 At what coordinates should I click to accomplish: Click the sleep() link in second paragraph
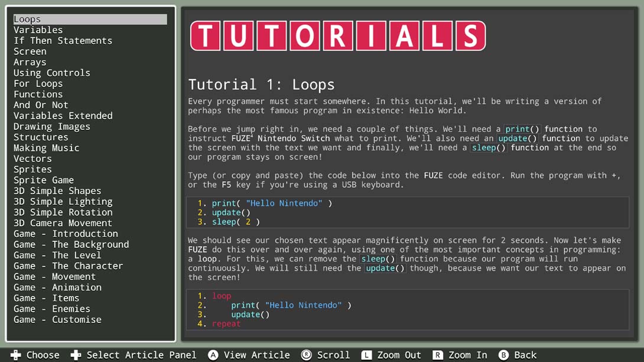489,148
